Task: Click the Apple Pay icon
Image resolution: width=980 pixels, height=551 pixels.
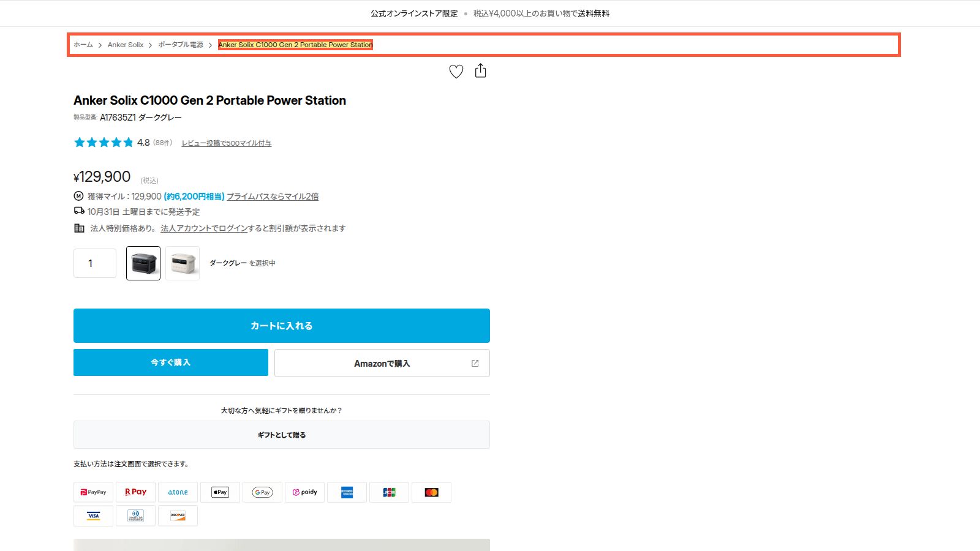Action: tap(220, 492)
